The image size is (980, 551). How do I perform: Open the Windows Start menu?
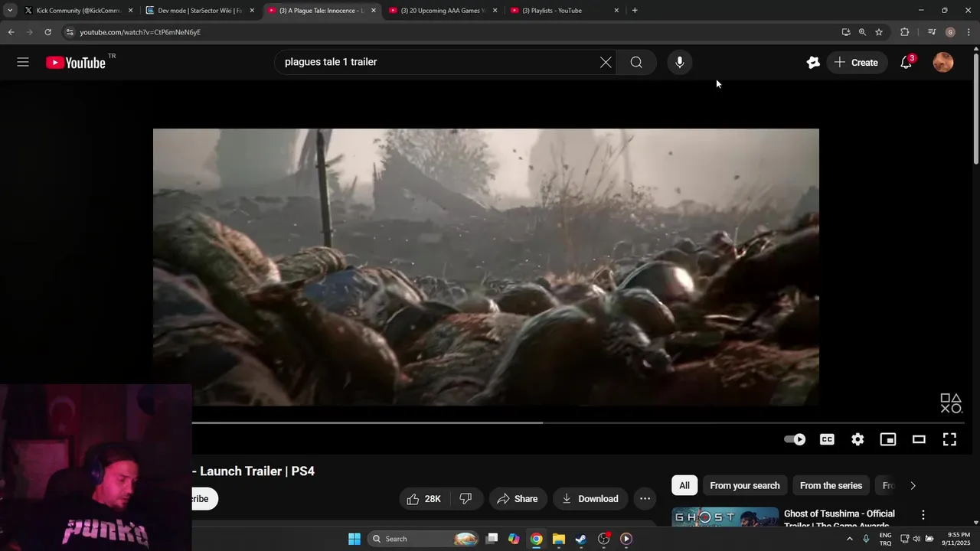pos(354,539)
